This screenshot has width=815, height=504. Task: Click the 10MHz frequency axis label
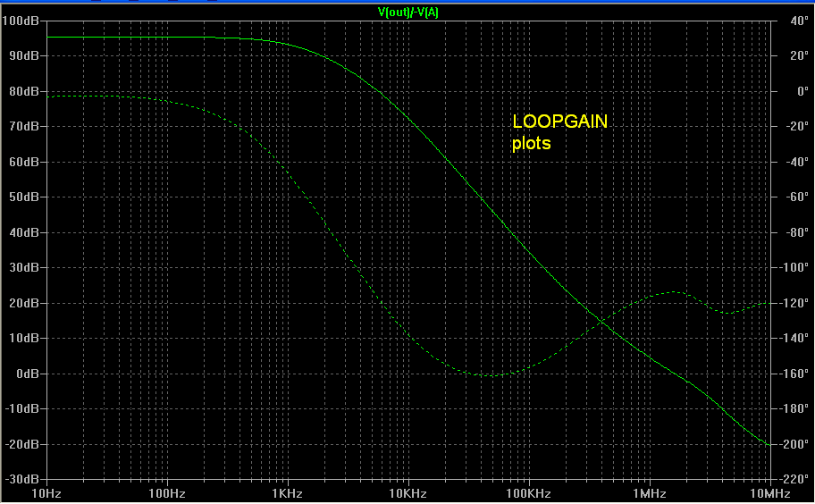tap(770, 493)
